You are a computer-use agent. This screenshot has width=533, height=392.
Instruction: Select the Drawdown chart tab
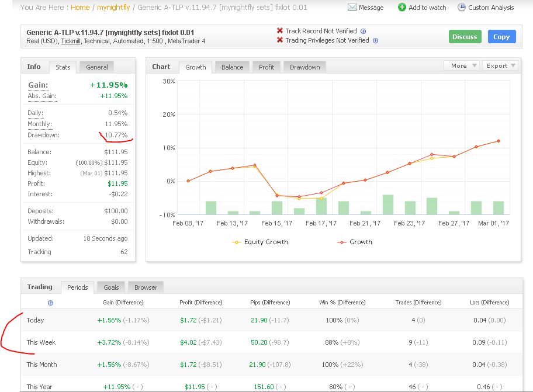pos(304,67)
